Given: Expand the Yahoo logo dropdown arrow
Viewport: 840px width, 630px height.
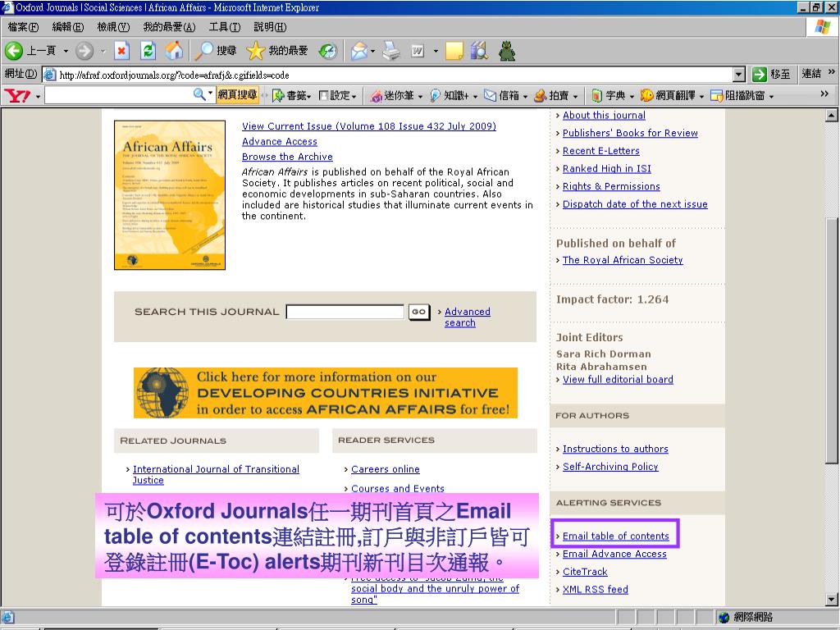Looking at the screenshot, I should coord(38,97).
